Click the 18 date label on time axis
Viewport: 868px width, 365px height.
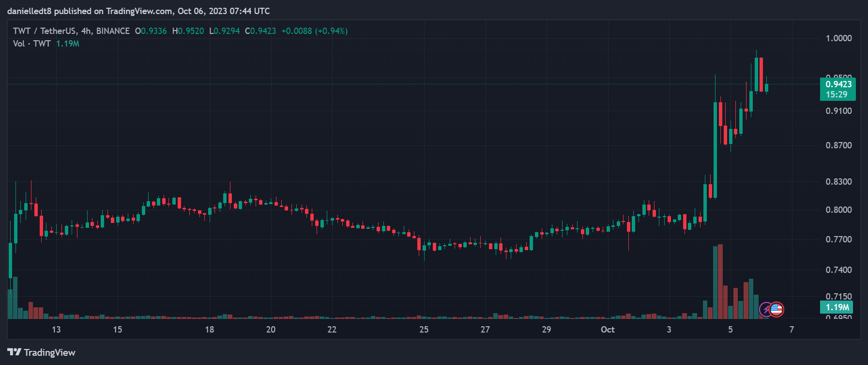[x=209, y=330]
